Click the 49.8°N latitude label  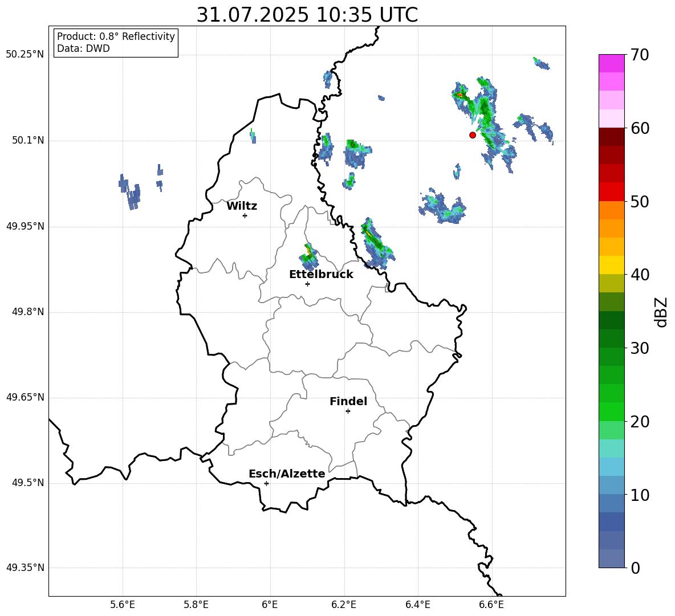pyautogui.click(x=28, y=312)
